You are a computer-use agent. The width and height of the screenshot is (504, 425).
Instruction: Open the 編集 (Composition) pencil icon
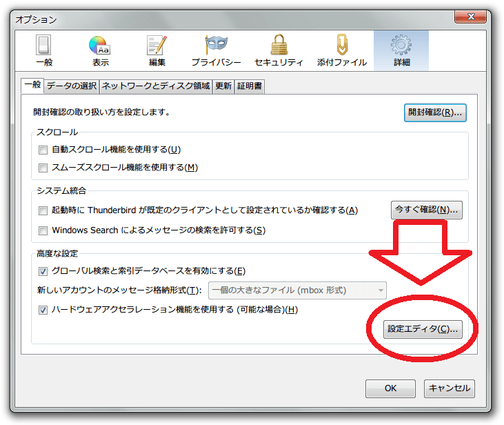pyautogui.click(x=157, y=51)
